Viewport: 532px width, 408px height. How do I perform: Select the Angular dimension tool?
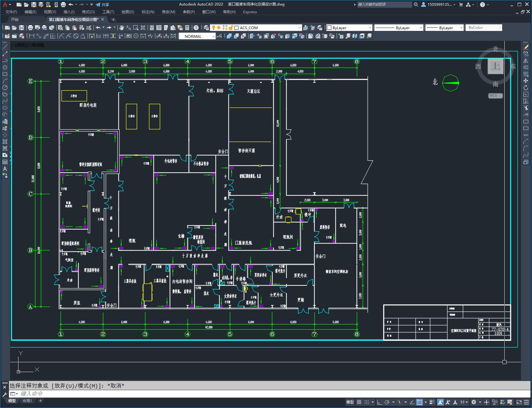[x=83, y=36]
